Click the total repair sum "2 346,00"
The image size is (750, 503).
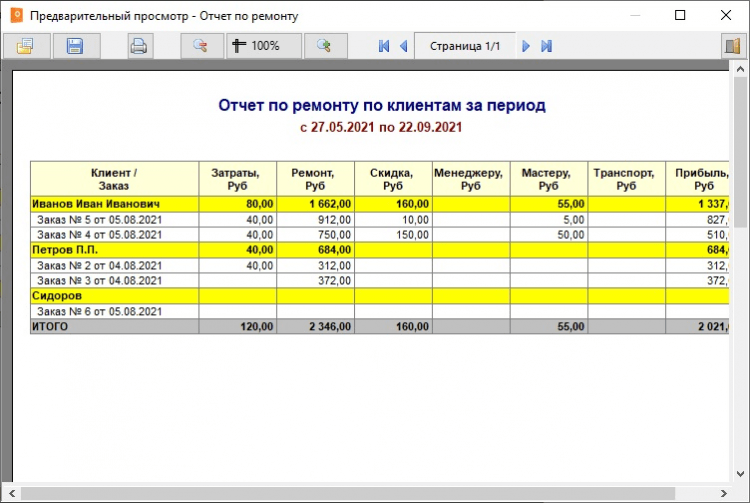[x=330, y=327]
